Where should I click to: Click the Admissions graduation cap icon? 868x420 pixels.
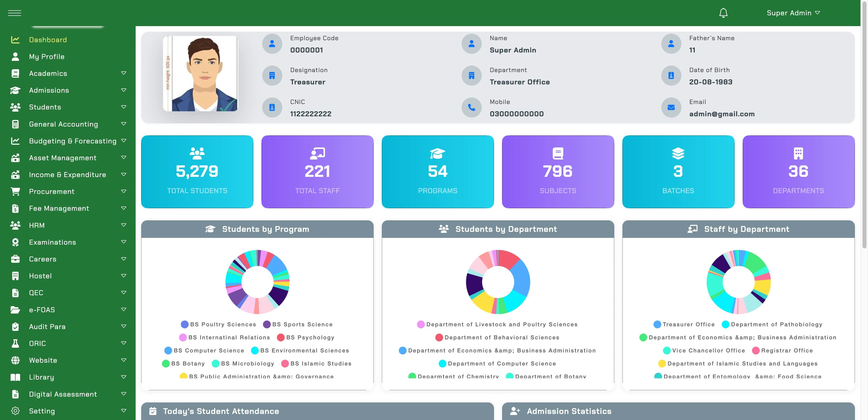point(15,90)
